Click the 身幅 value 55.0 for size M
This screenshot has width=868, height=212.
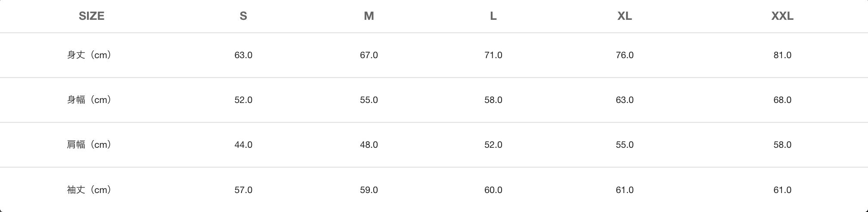pos(369,100)
